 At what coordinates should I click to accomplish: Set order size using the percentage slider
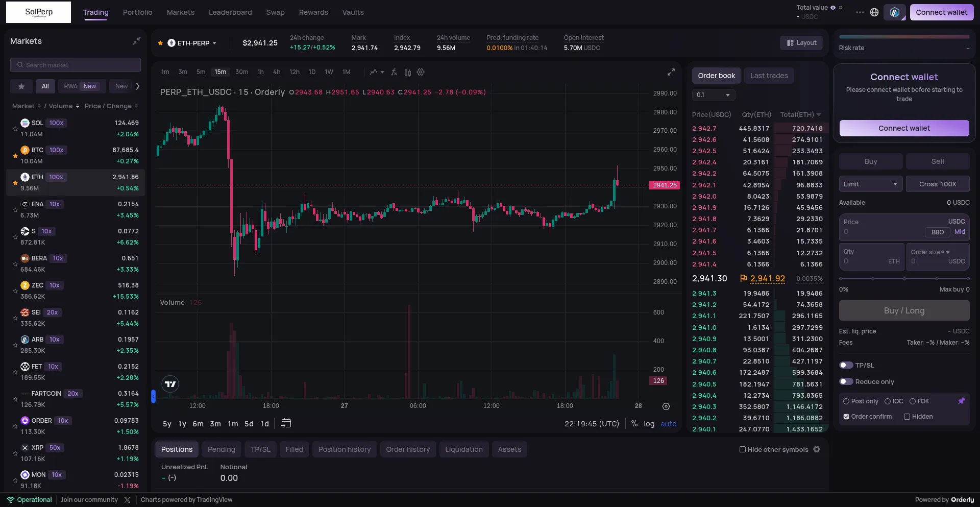(x=903, y=279)
